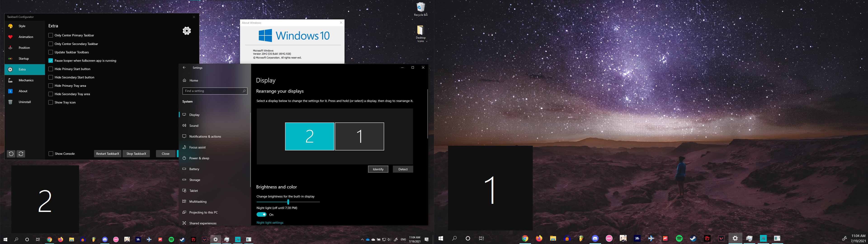Switch to Sound in Settings sidebar
Screen dimensions: 868x244
194,126
